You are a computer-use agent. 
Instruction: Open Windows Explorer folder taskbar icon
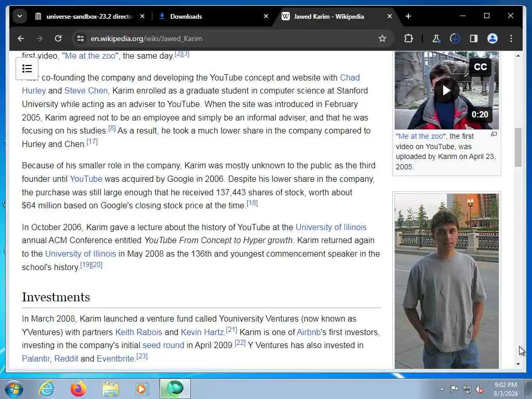(x=111, y=389)
